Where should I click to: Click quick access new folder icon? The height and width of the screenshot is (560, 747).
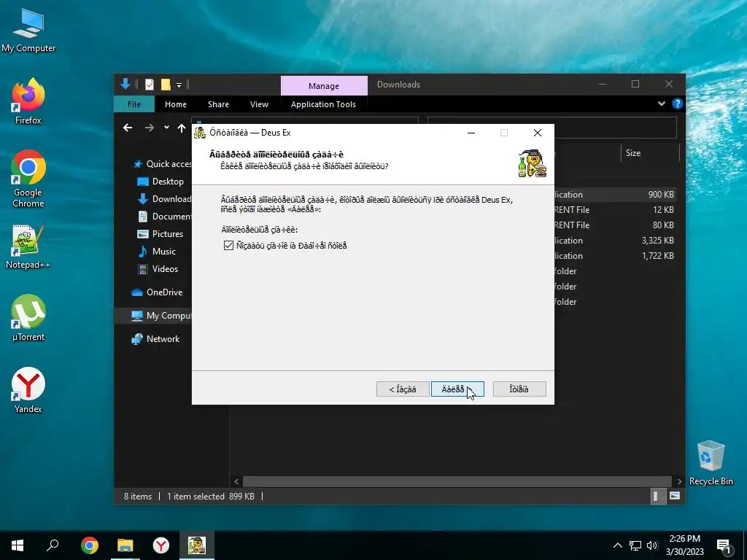click(166, 85)
